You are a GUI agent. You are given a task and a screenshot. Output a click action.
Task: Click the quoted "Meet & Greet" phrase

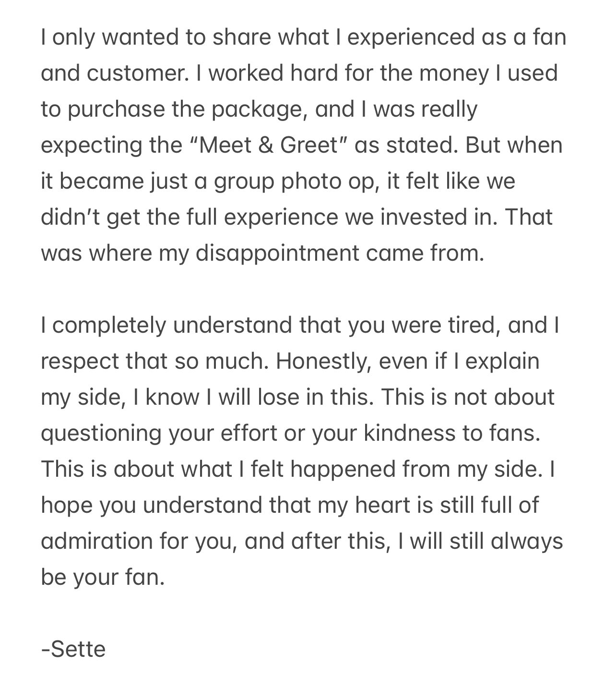tap(269, 145)
